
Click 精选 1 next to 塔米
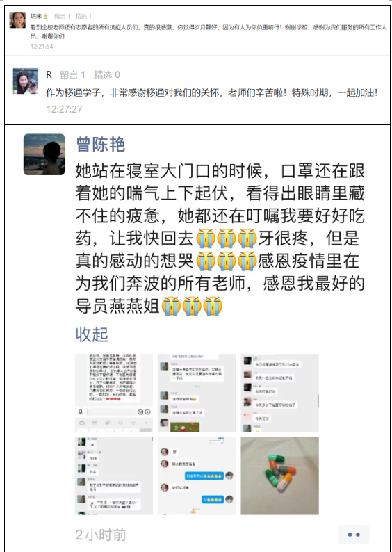click(x=83, y=16)
